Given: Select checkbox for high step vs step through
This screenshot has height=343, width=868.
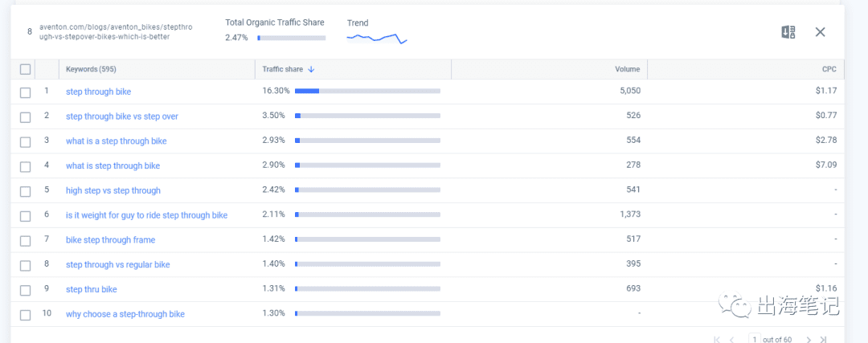Looking at the screenshot, I should [25, 191].
